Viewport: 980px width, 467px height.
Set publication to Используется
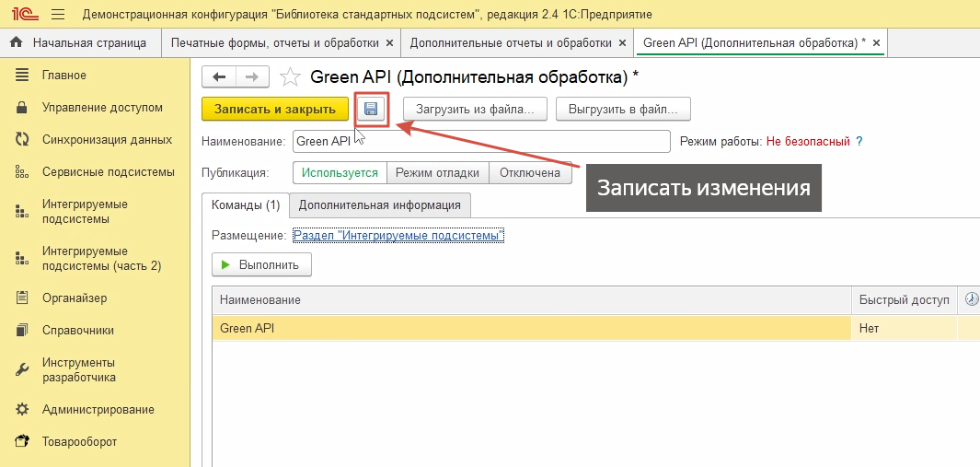pyautogui.click(x=340, y=172)
